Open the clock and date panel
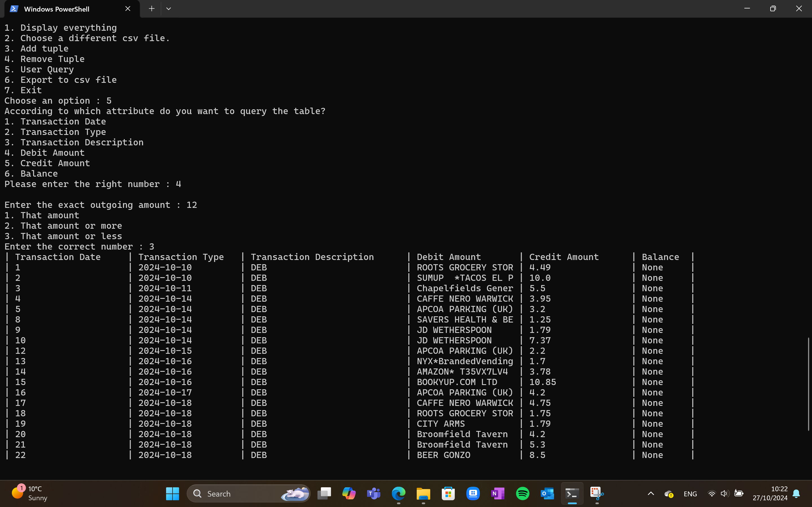Viewport: 812px width, 507px height. pos(770,493)
